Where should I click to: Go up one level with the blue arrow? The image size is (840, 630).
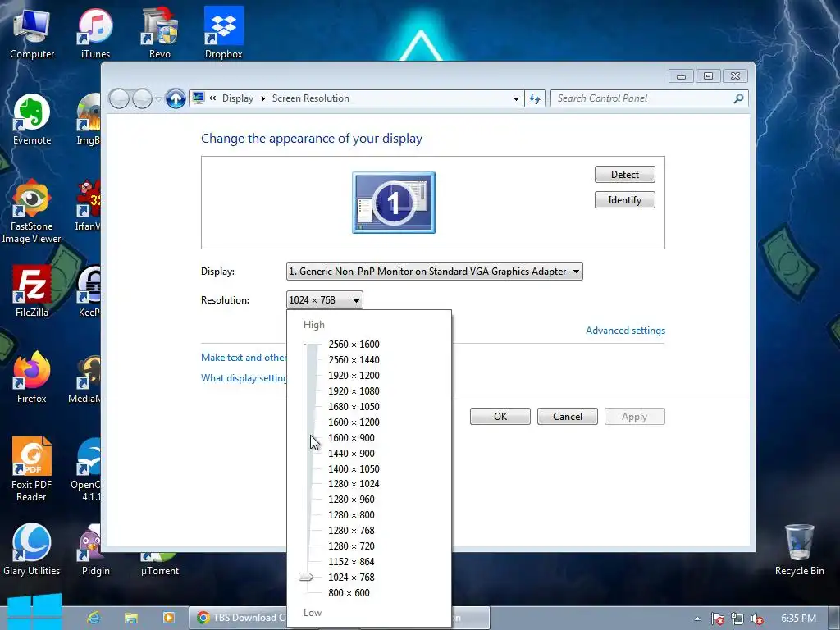click(x=176, y=98)
